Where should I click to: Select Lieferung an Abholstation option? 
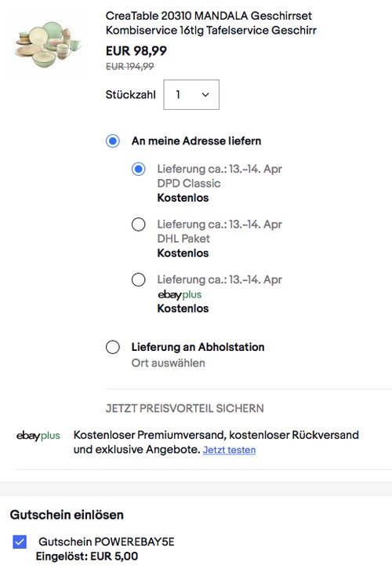point(113,347)
